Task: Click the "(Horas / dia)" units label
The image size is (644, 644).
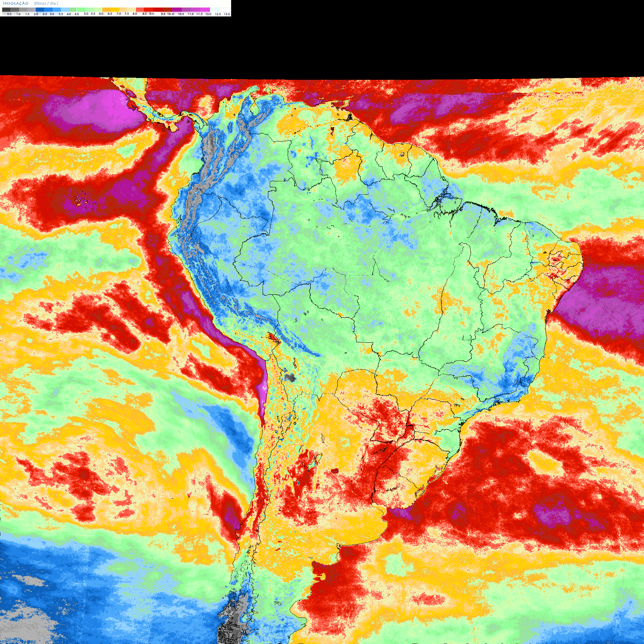Action: tap(46, 3)
